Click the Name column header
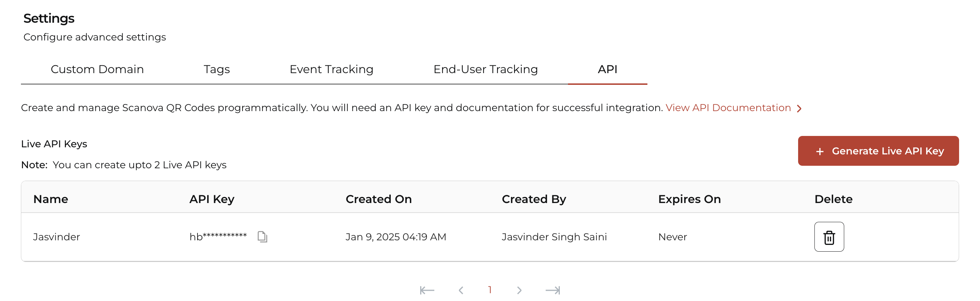 coord(51,199)
